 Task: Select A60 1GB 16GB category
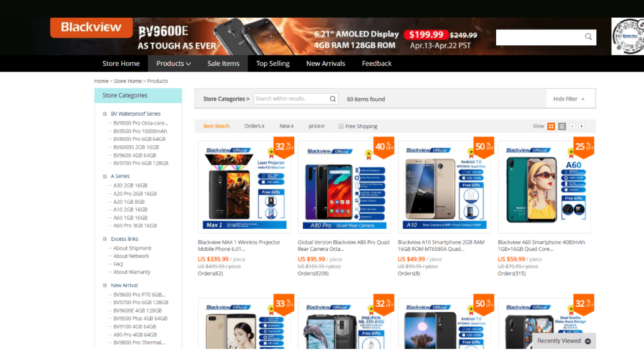(130, 218)
